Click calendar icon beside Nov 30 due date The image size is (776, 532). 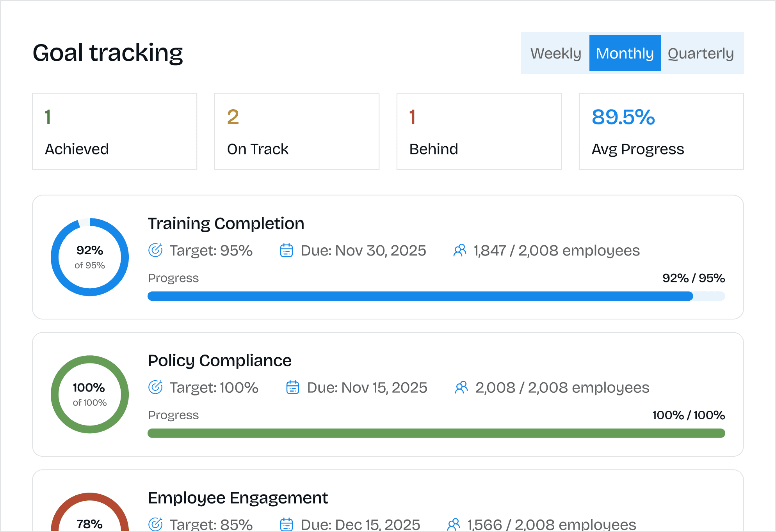pos(287,250)
